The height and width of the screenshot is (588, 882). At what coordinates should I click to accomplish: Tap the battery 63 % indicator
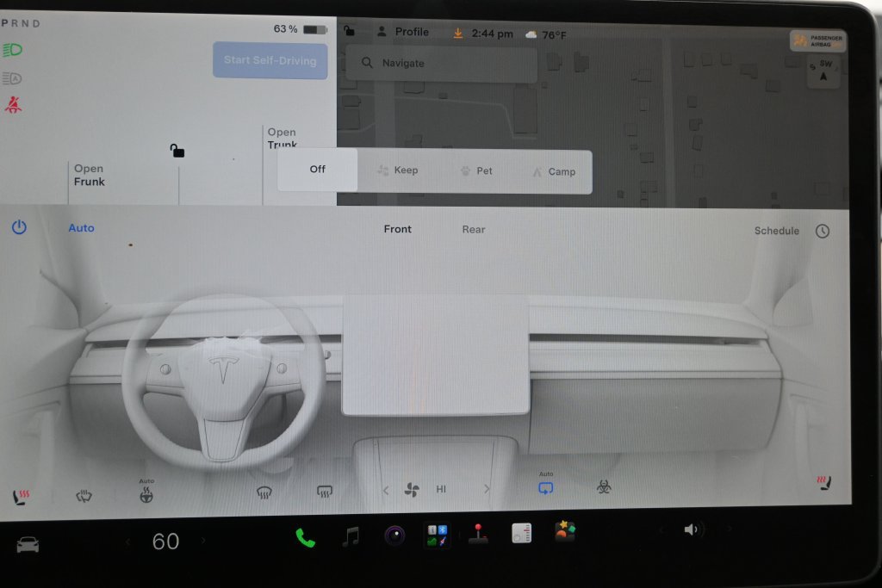(300, 28)
